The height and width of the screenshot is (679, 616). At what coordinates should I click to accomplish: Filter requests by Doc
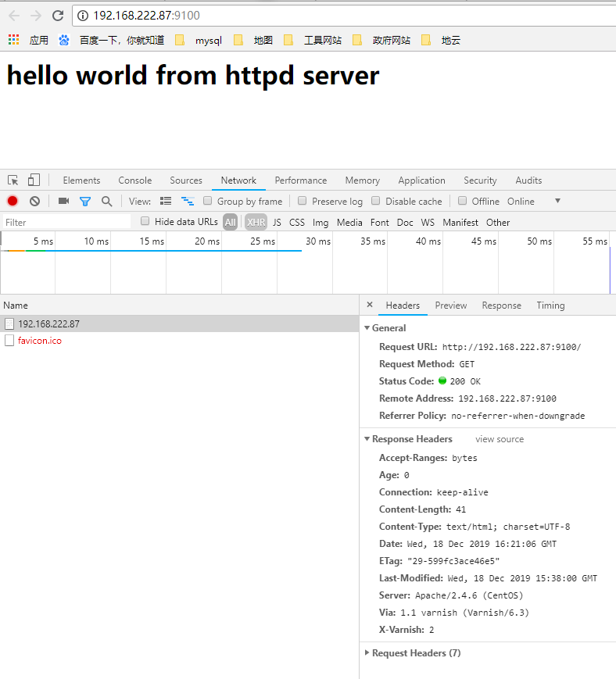[405, 223]
